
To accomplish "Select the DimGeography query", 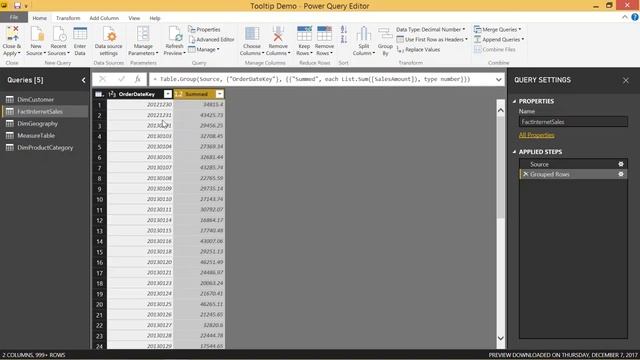I will 45,123.
